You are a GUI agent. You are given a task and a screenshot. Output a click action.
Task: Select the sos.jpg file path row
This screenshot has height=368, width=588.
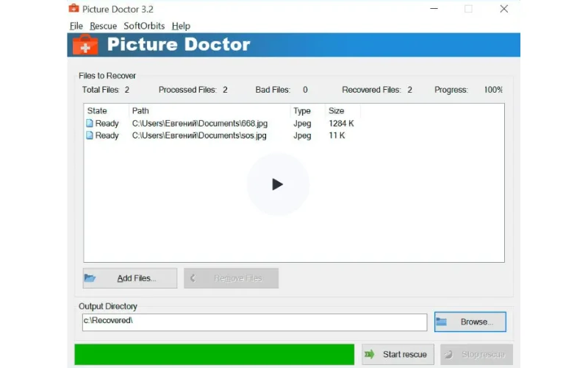199,135
